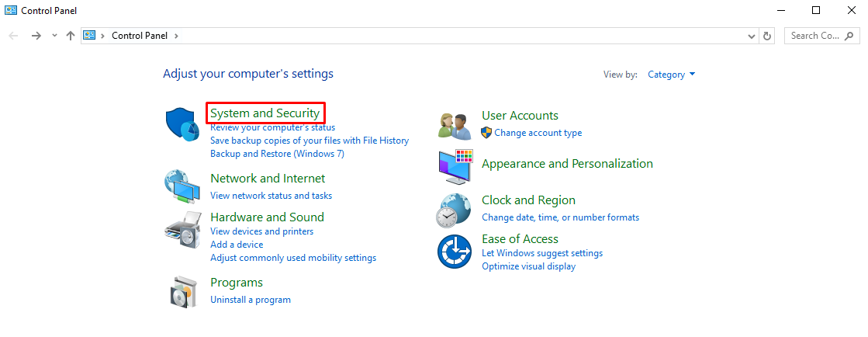Refresh the Control Panel view
The height and width of the screenshot is (337, 868).
pos(767,36)
